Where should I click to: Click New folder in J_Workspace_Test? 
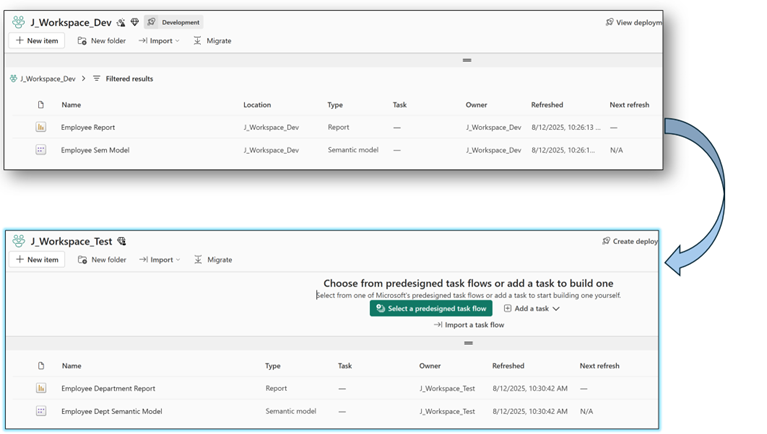(x=102, y=259)
